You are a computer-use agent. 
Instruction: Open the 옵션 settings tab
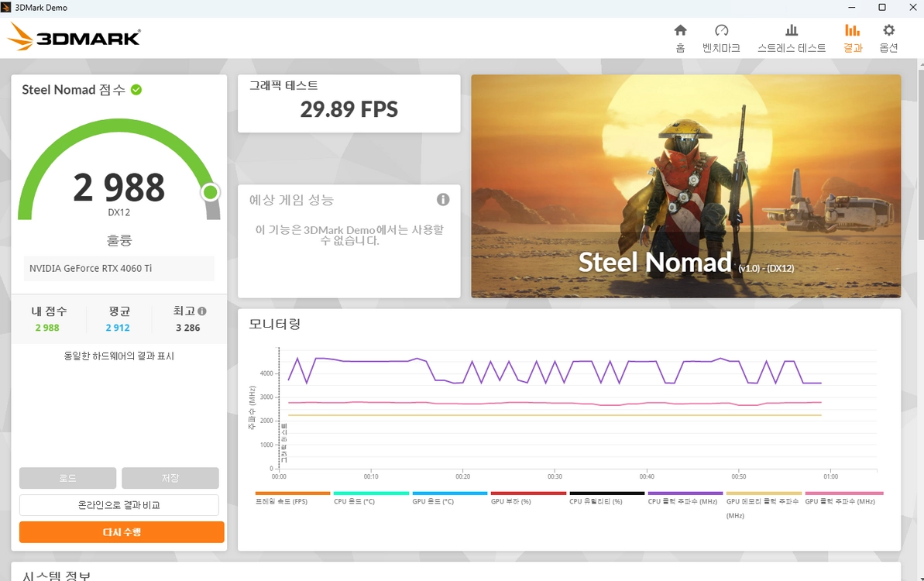(x=888, y=38)
